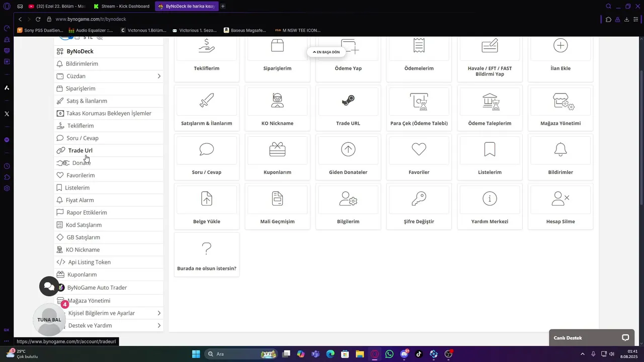This screenshot has width=644, height=362.
Task: Click the İlan Ekle plus icon
Action: [560, 46]
